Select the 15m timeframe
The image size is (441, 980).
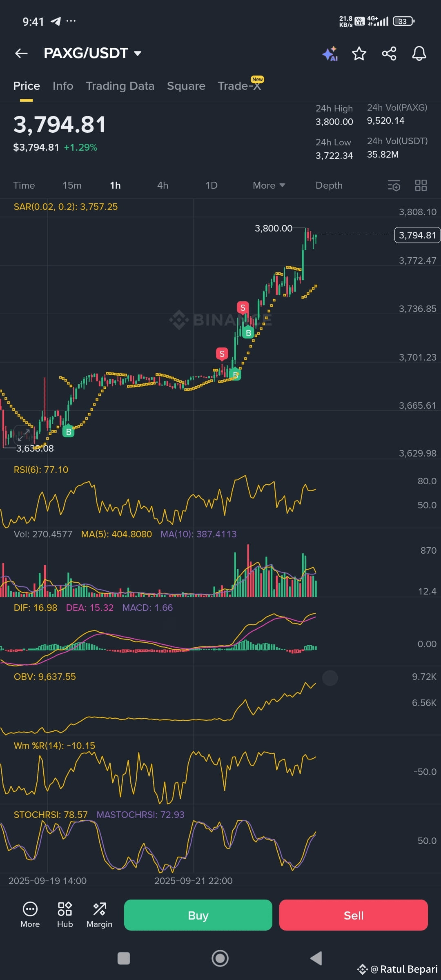(x=72, y=185)
